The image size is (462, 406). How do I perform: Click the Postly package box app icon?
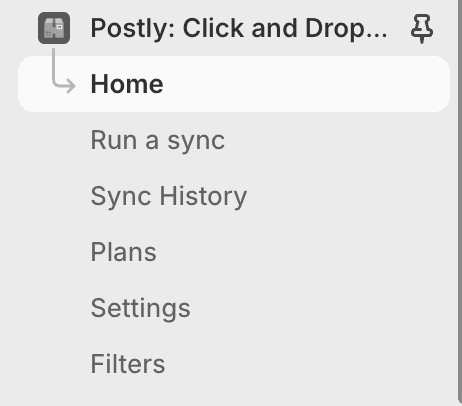[54, 28]
